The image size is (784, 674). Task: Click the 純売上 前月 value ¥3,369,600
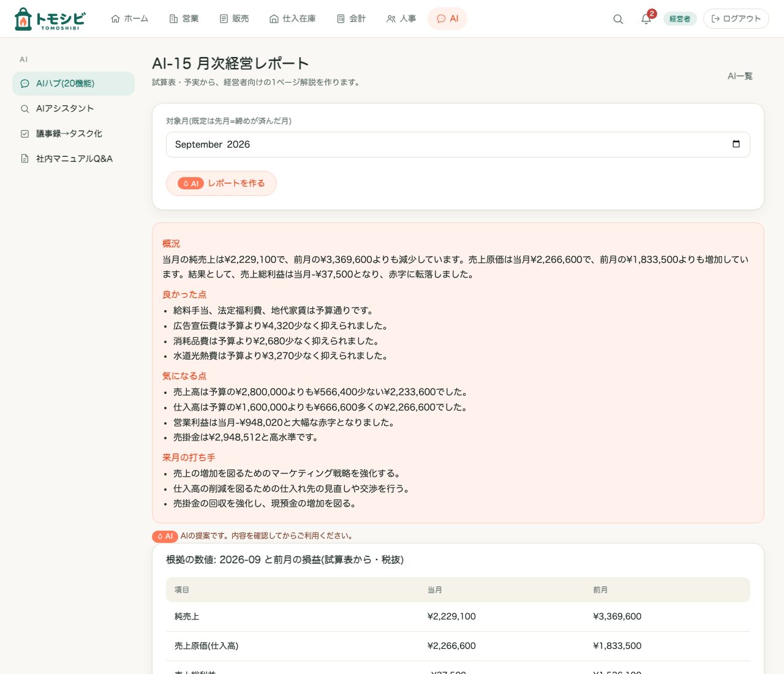pyautogui.click(x=617, y=616)
